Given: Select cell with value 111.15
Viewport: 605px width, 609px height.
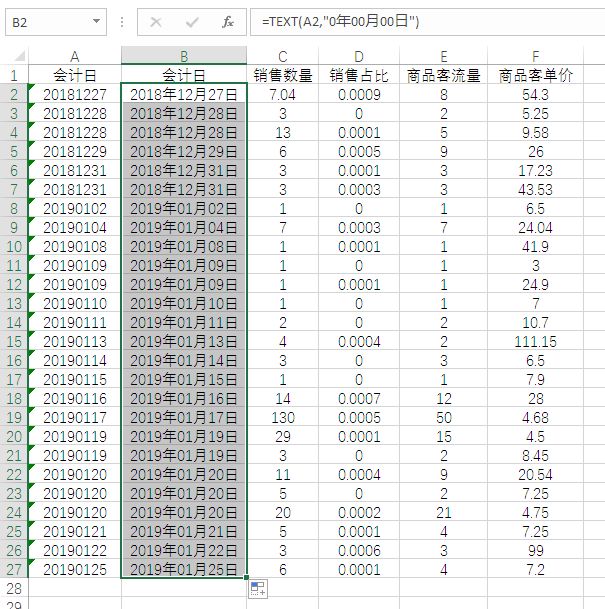Looking at the screenshot, I should coord(535,341).
